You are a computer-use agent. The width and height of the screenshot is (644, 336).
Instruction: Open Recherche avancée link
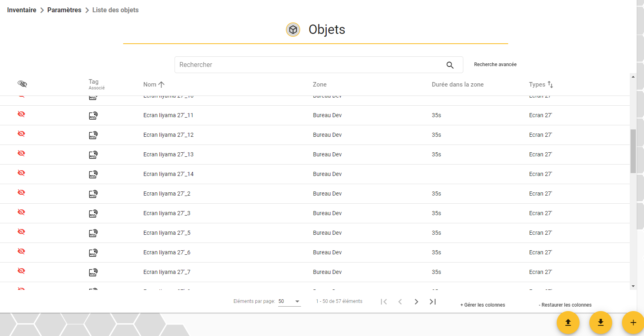[495, 65]
